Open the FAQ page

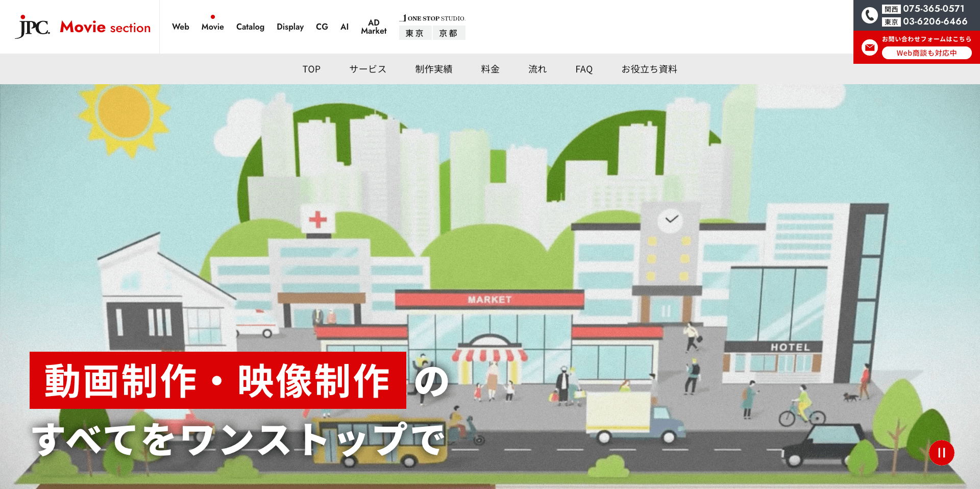tap(583, 69)
